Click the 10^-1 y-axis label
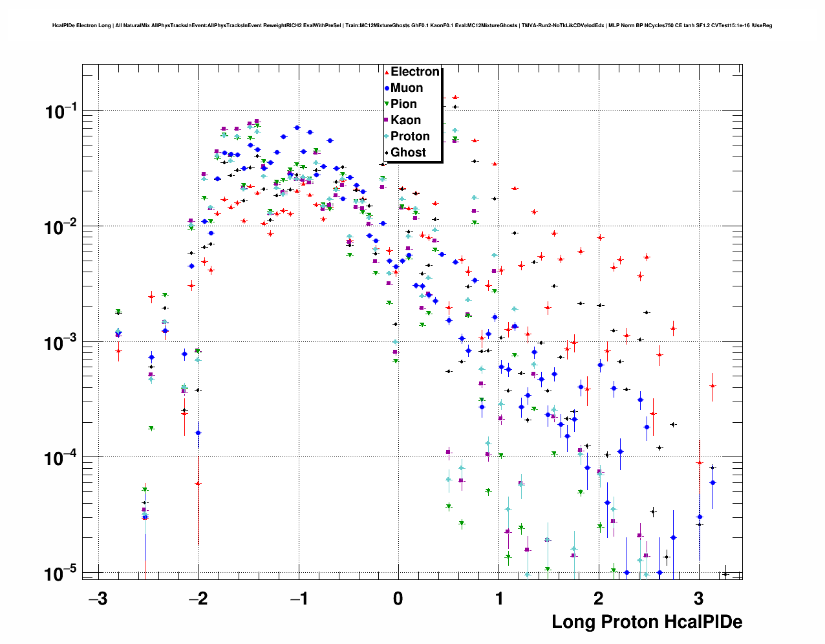 tap(60, 112)
